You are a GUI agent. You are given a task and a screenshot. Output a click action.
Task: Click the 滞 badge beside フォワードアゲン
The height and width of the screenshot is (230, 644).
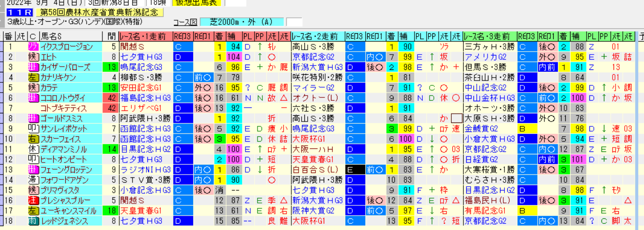coord(33,180)
